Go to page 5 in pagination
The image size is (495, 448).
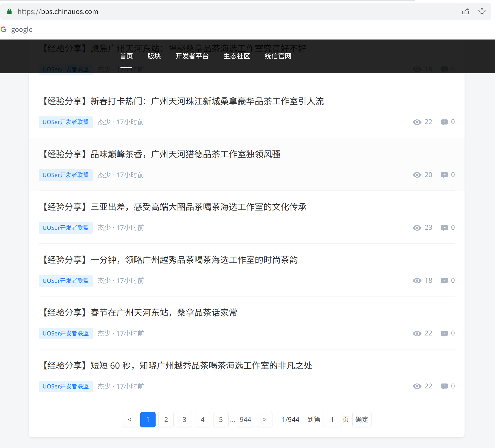(x=221, y=420)
